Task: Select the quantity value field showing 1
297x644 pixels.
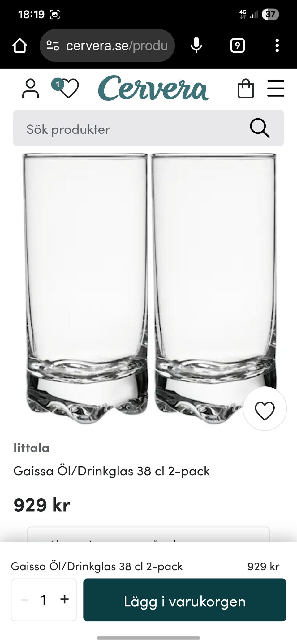Action: (x=44, y=600)
